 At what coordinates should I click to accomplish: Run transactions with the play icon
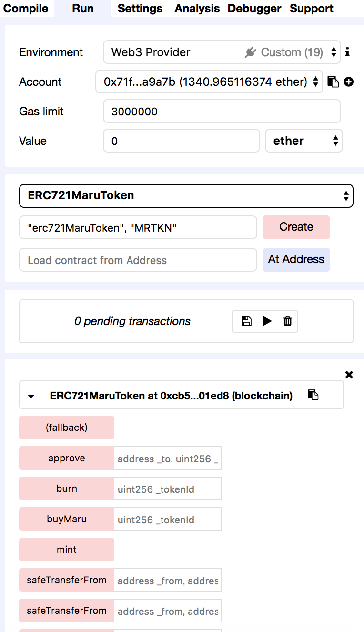tap(267, 321)
